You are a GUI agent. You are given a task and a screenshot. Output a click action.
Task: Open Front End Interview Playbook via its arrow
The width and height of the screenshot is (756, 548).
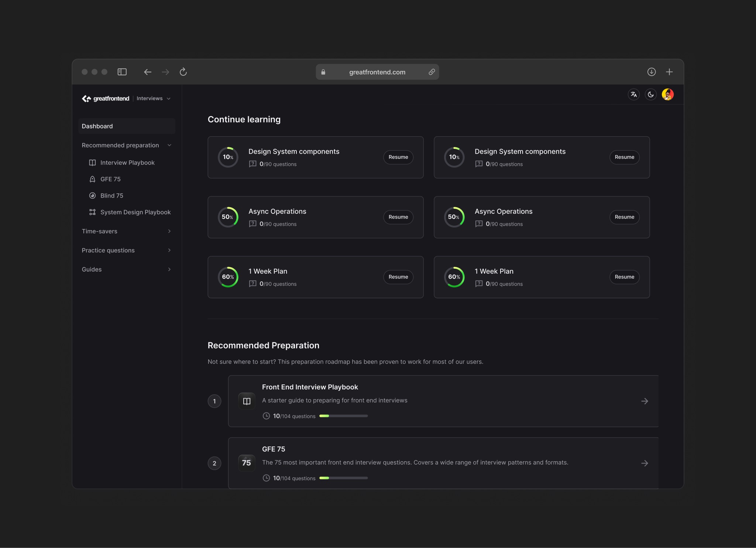point(645,401)
